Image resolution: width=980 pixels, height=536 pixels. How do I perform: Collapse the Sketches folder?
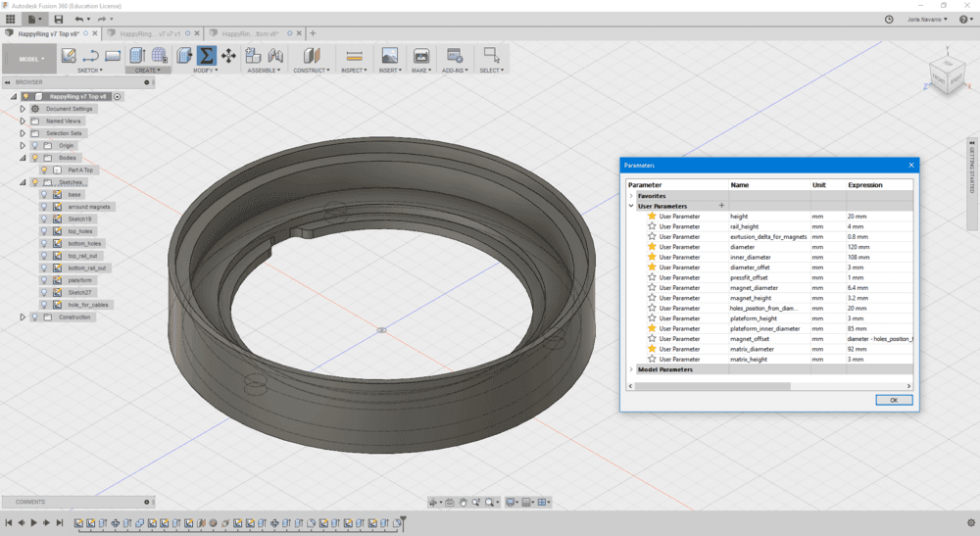(x=23, y=182)
